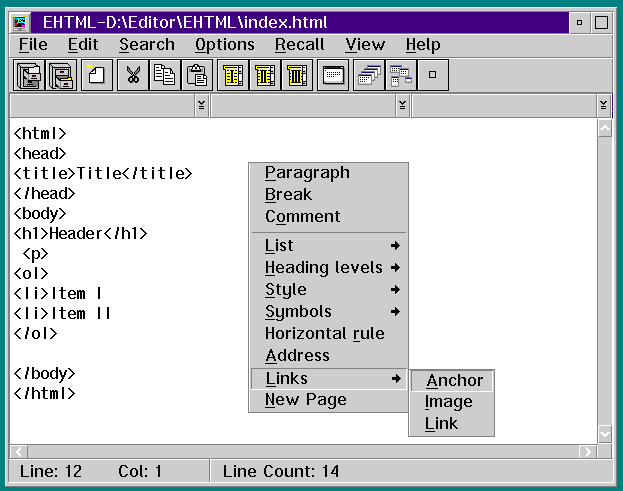Click the copy pages toolbar icon
The width and height of the screenshot is (623, 491).
pyautogui.click(x=164, y=76)
